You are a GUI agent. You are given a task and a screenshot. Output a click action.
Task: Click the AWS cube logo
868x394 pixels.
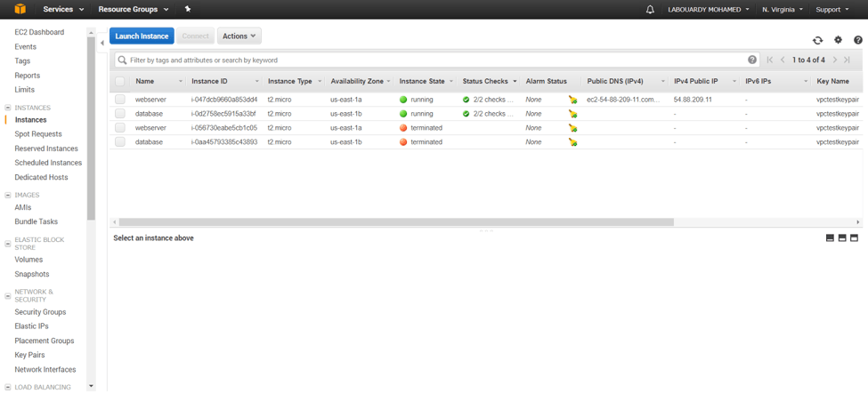tap(20, 9)
